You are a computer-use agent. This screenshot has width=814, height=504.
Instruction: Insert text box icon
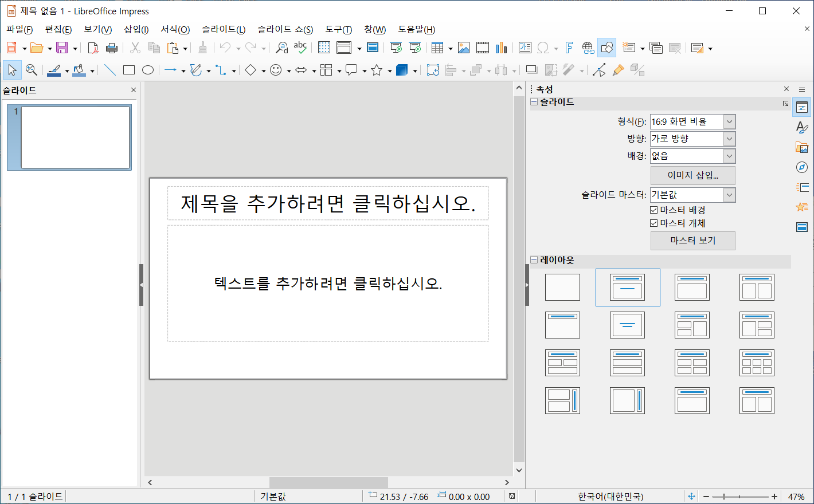pos(525,48)
